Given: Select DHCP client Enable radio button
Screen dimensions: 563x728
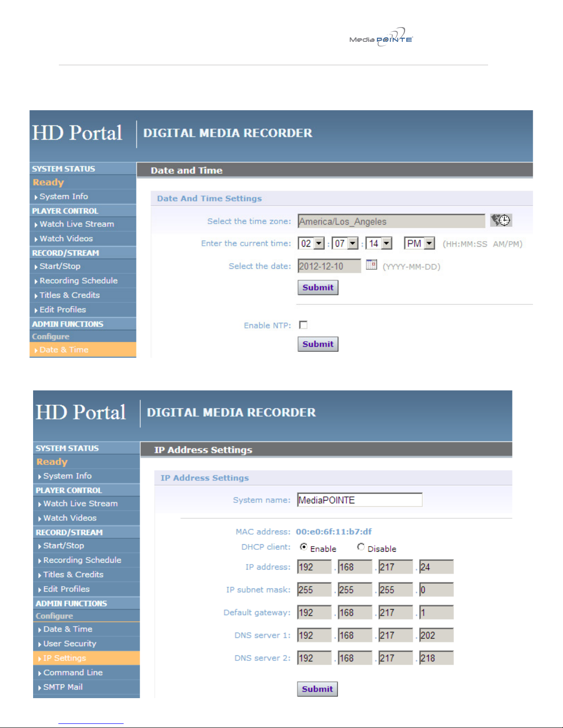Looking at the screenshot, I should tap(304, 547).
